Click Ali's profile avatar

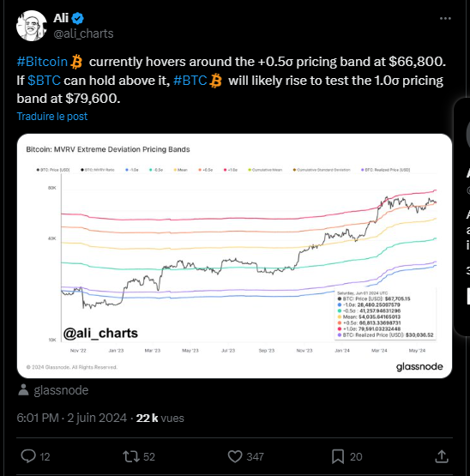[x=31, y=26]
